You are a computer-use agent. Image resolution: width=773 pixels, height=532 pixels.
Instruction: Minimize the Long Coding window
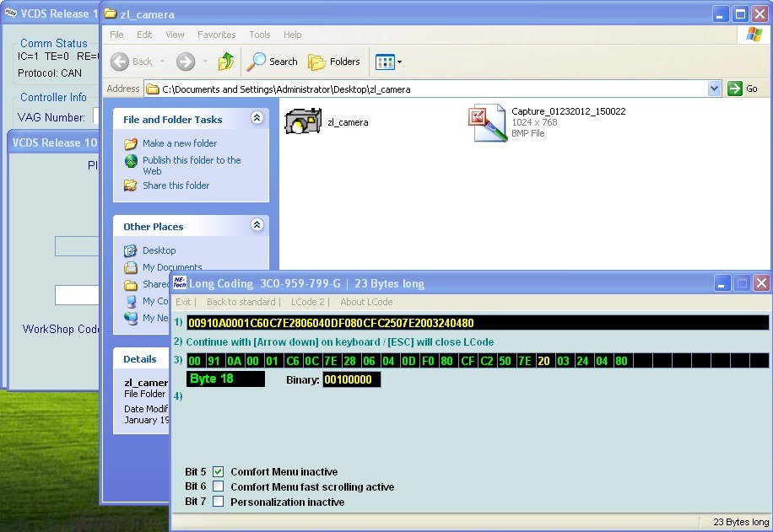pos(722,283)
